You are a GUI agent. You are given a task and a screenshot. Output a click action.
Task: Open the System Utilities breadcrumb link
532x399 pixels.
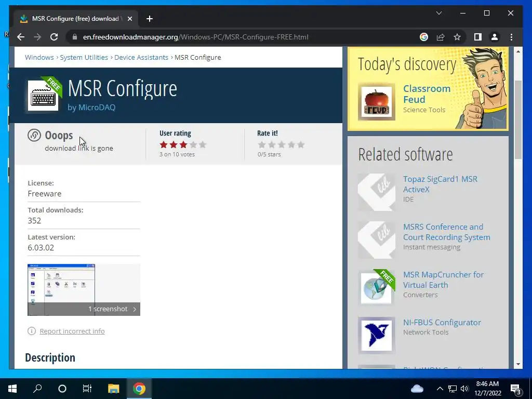click(84, 57)
